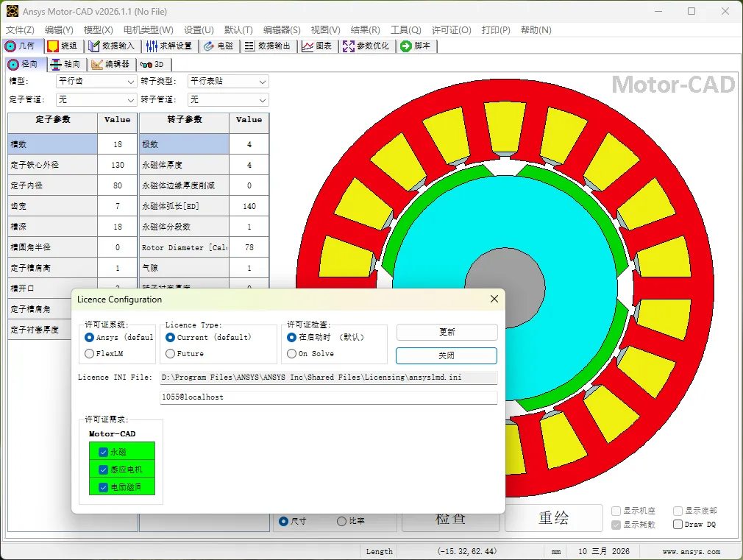This screenshot has height=560, width=743.
Task: Select On Solve licence check option
Action: pos(291,353)
